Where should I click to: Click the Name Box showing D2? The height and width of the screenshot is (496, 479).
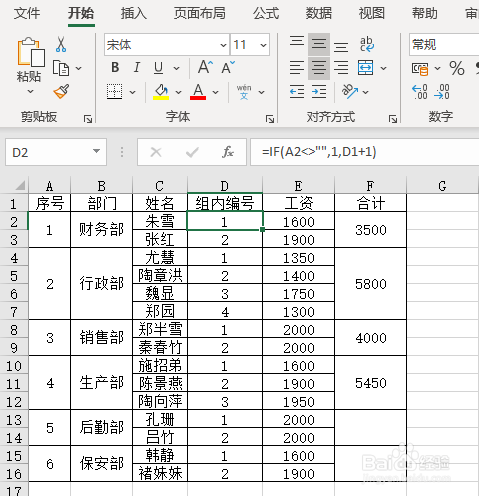pyautogui.click(x=56, y=152)
